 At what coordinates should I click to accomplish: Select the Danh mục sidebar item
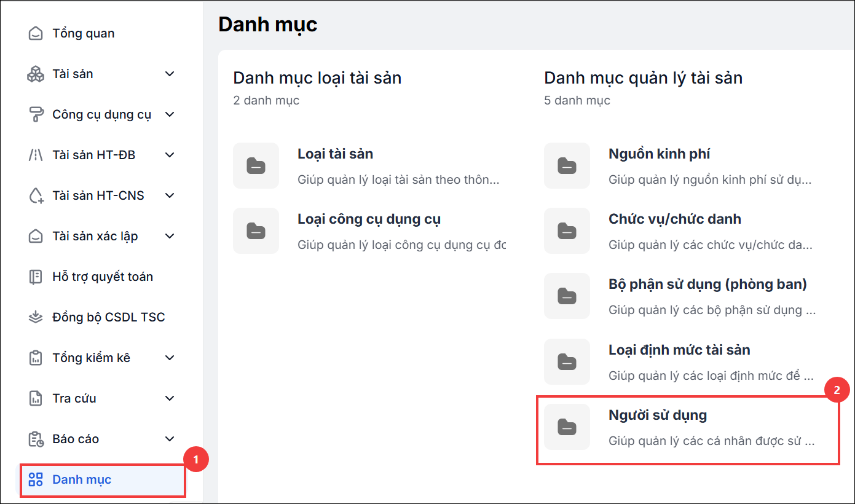tap(102, 480)
